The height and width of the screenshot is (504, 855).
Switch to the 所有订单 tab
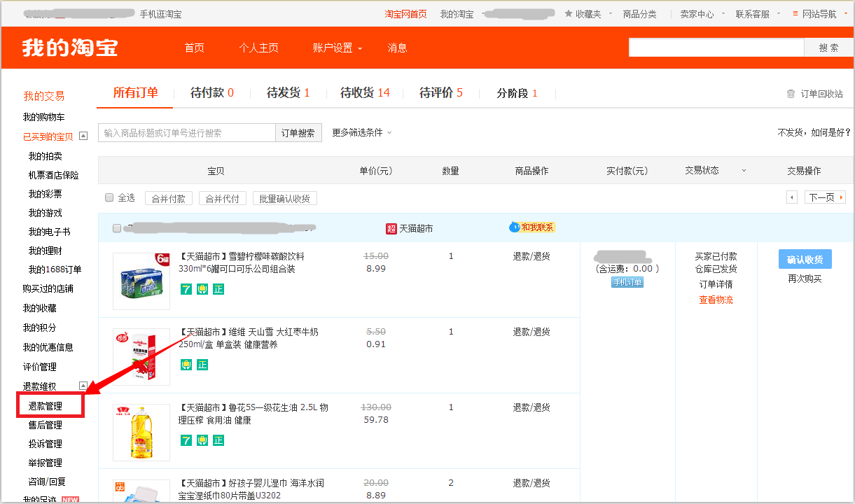coord(136,92)
